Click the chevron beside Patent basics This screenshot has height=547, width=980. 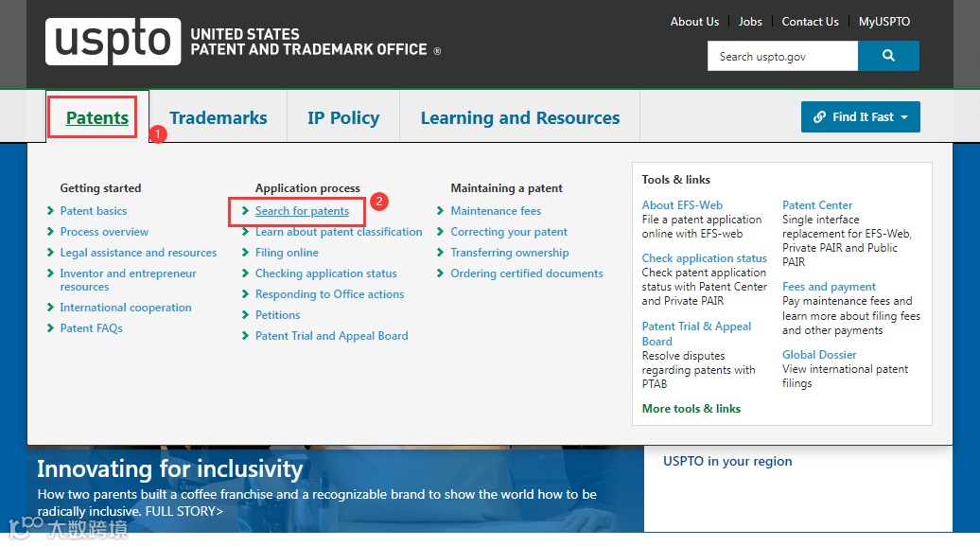pyautogui.click(x=51, y=211)
